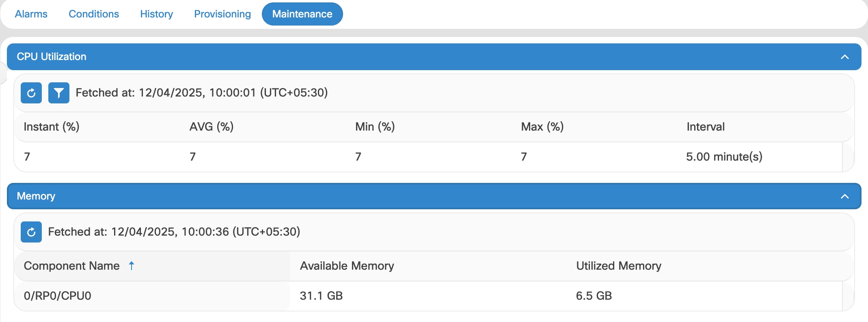Click the 5.00 minute(s) interval cell
This screenshot has height=322, width=868.
coord(724,157)
